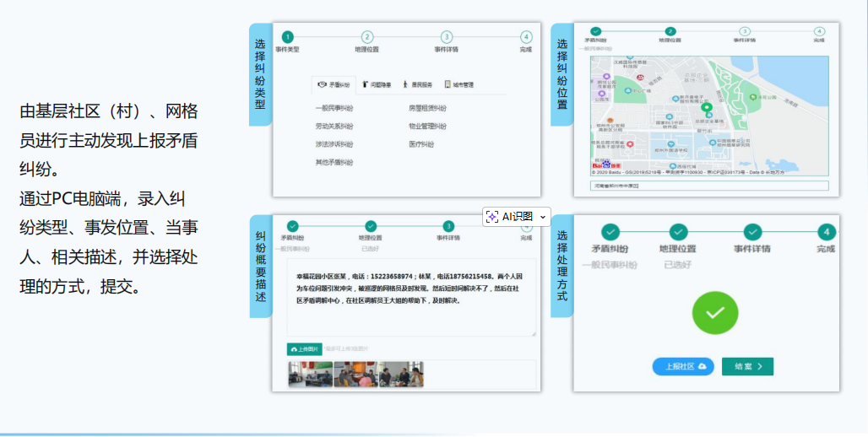Open the first uploaded photo thumbnail

(x=311, y=375)
